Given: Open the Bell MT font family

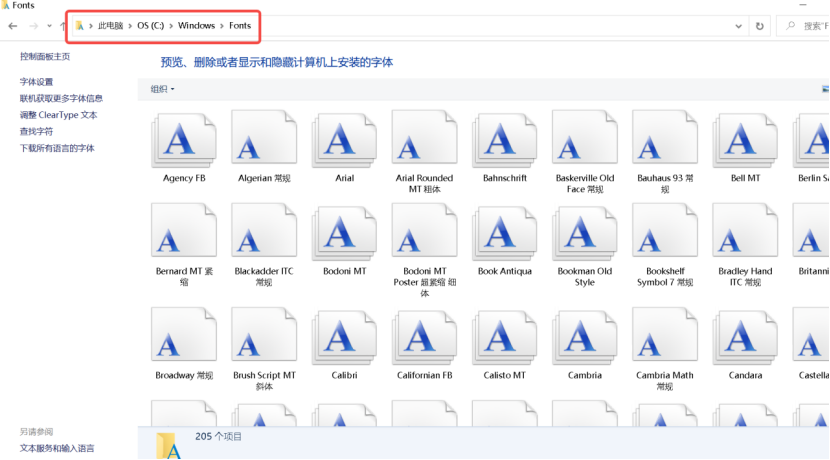Looking at the screenshot, I should coord(745,140).
